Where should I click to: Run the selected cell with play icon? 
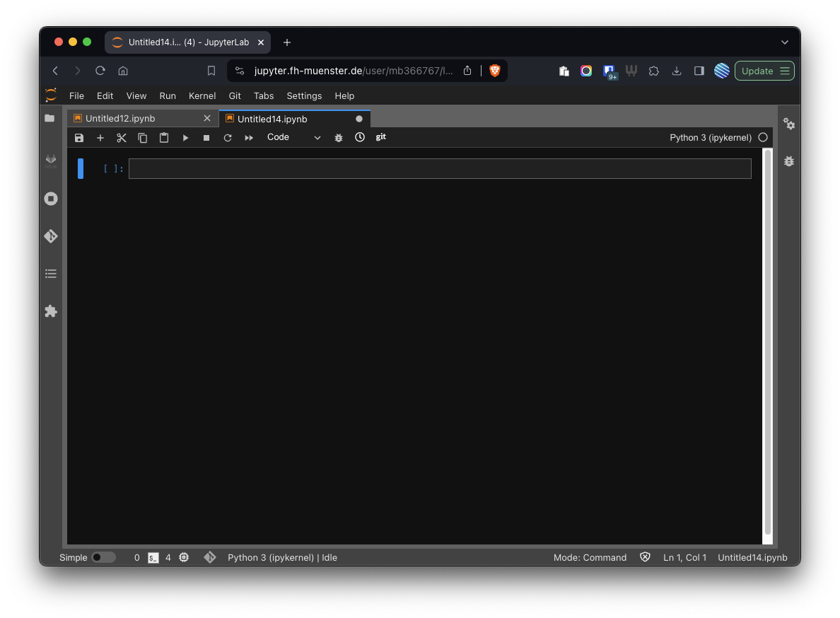tap(185, 138)
